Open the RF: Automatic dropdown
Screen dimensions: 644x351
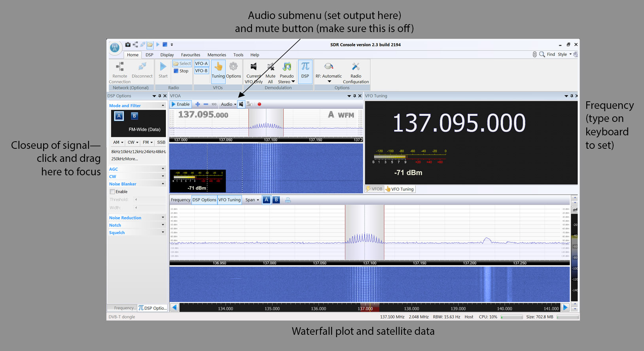(329, 72)
